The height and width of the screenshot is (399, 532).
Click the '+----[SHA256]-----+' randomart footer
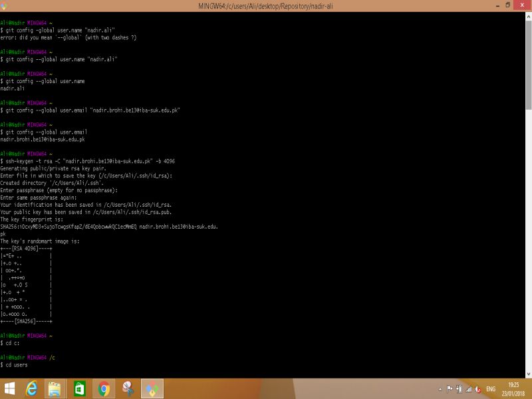26,321
